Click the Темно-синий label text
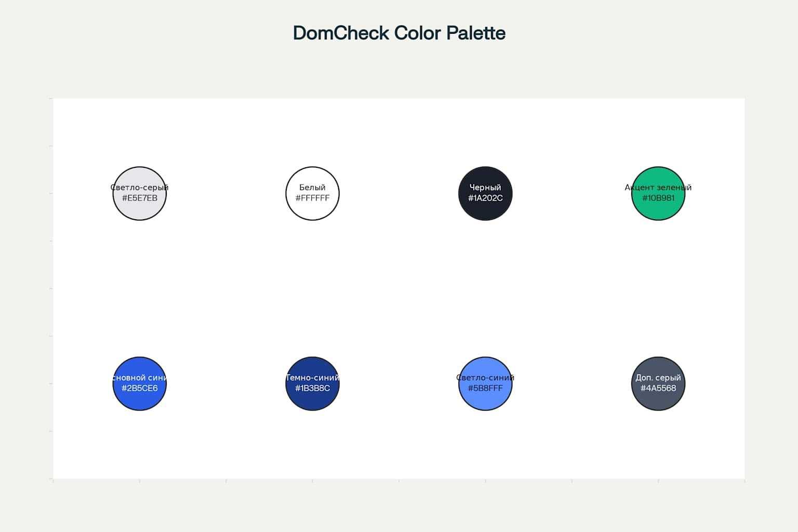 point(312,378)
